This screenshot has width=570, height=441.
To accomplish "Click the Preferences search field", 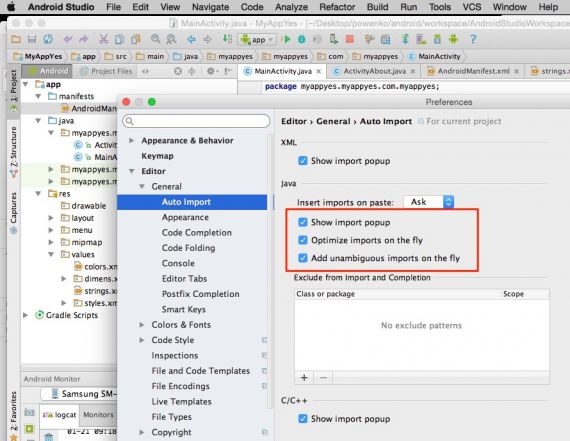I will click(x=196, y=121).
